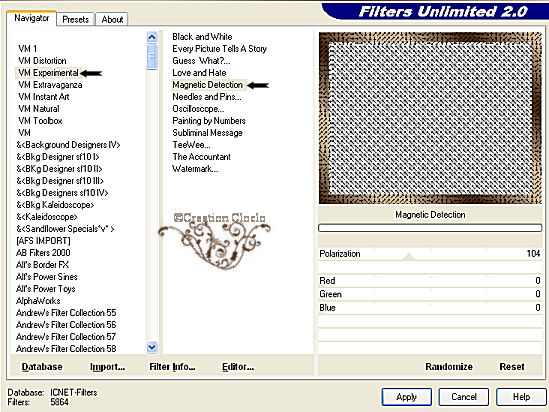Screen dimensions: 549x412
Task: Select [AFS IMPORT] category
Action: tap(43, 241)
